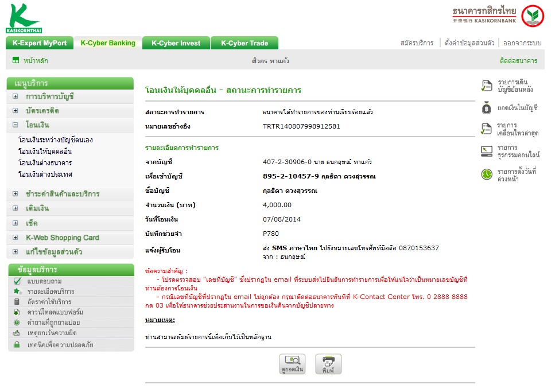Click the KasikornThai K logo

24,18
